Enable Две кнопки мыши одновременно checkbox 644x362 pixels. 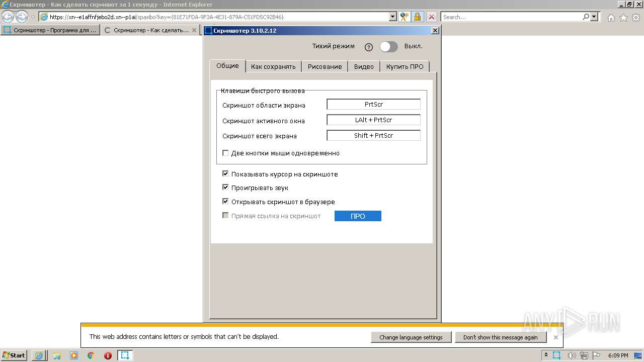[225, 153]
